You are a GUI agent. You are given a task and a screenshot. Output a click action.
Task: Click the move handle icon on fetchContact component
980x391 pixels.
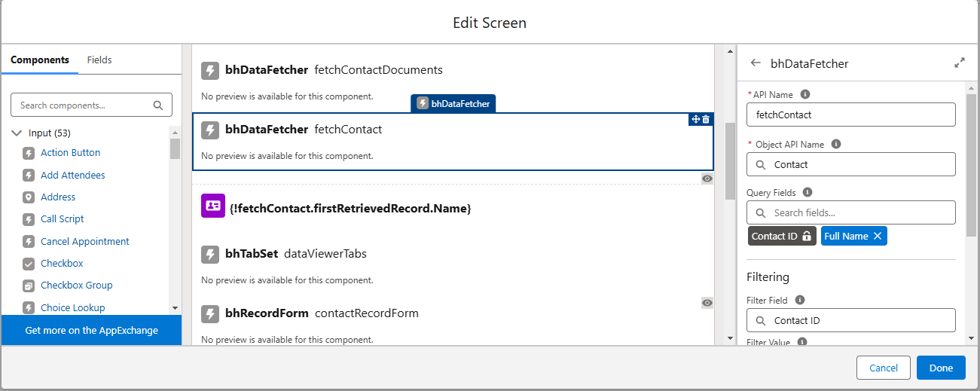pos(696,119)
